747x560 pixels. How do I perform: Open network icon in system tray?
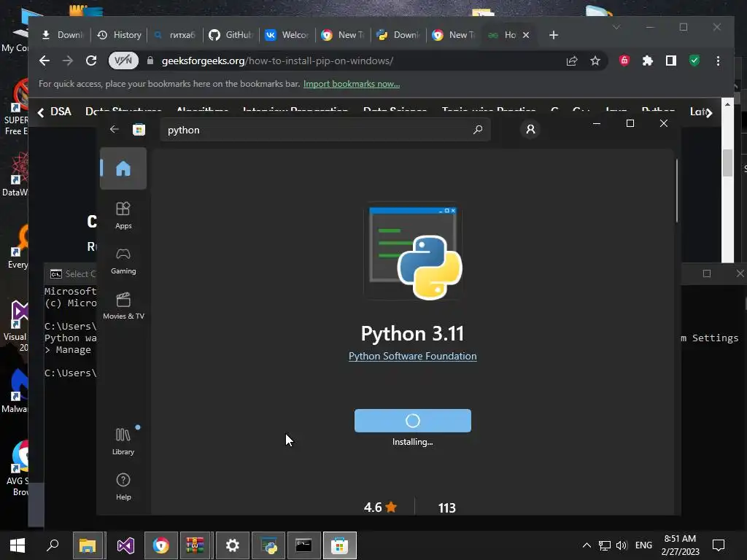click(x=605, y=545)
